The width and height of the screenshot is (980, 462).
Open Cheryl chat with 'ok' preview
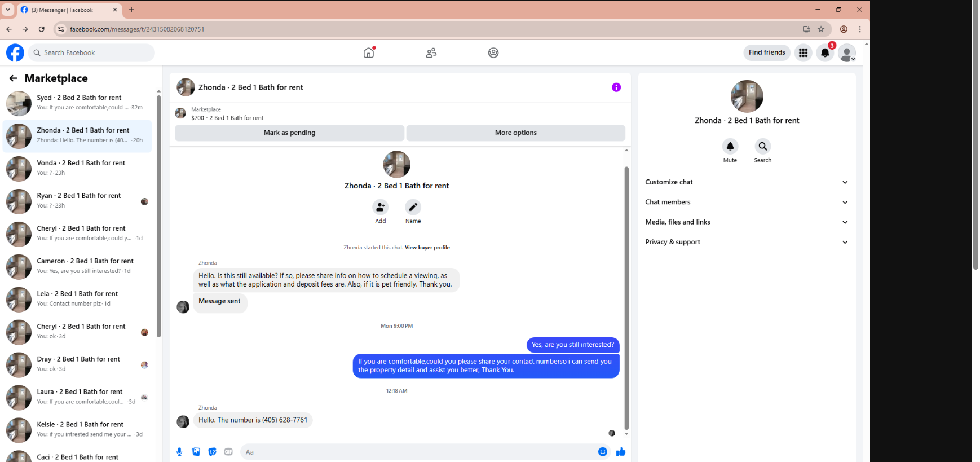(77, 332)
